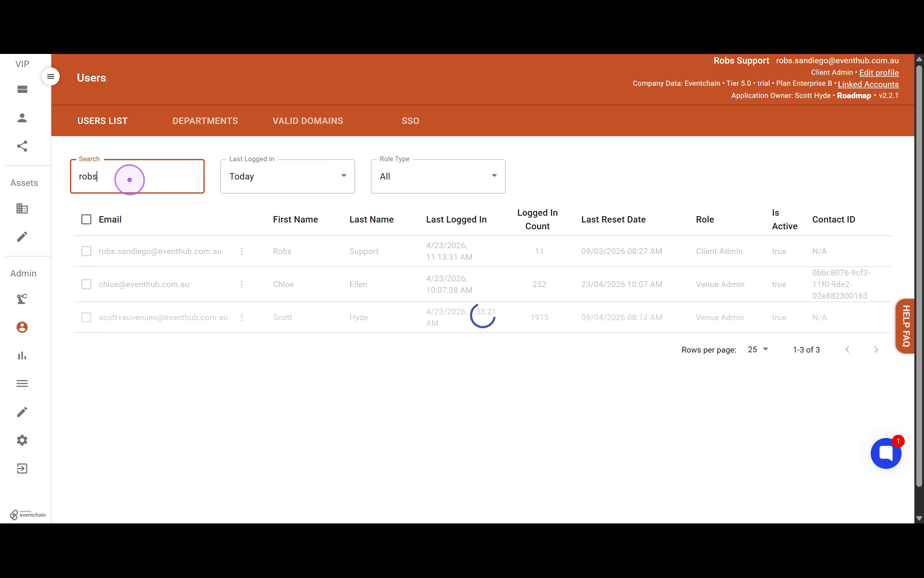Open the person profile sidebar icon
924x578 pixels.
[x=22, y=118]
